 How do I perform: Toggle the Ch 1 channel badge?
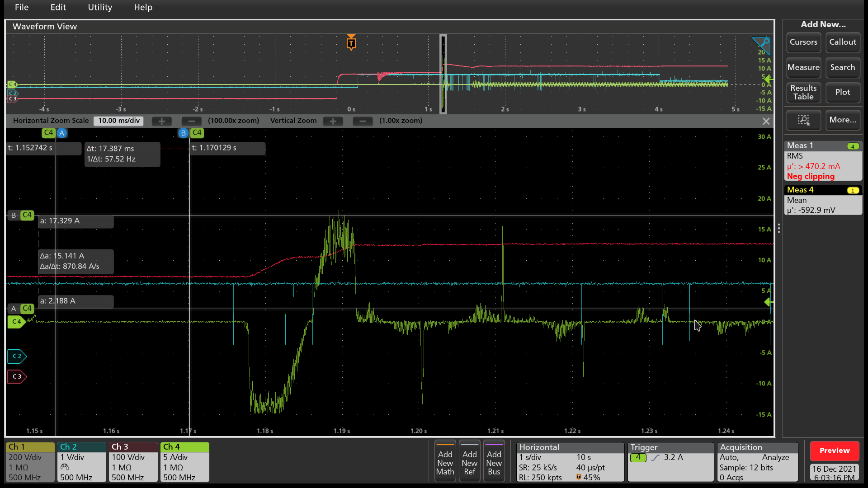[x=30, y=462]
